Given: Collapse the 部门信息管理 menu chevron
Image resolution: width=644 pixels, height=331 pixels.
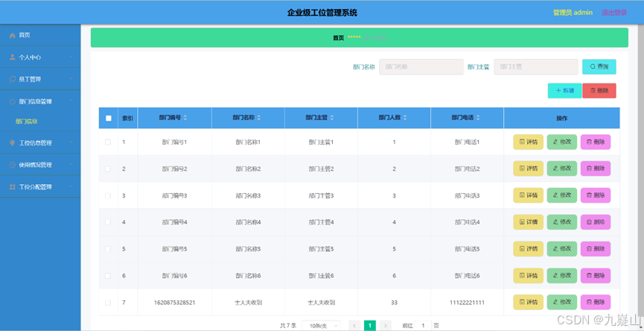Looking at the screenshot, I should pyautogui.click(x=71, y=101).
